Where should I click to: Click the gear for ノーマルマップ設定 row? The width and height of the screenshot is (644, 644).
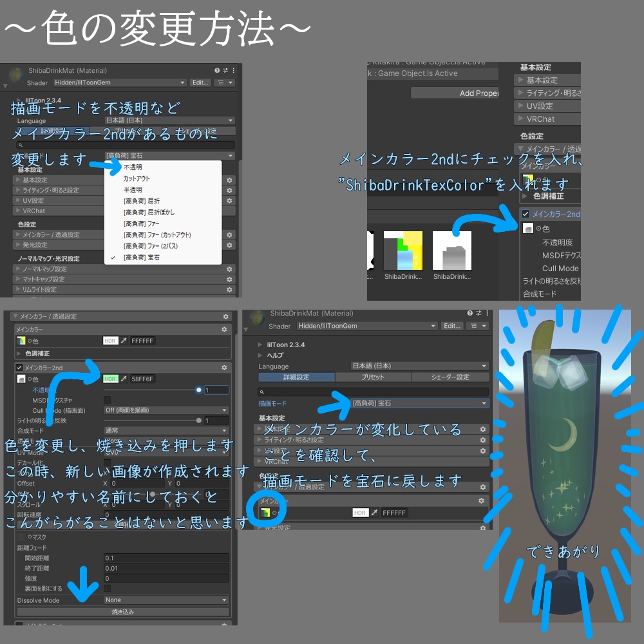tap(229, 269)
